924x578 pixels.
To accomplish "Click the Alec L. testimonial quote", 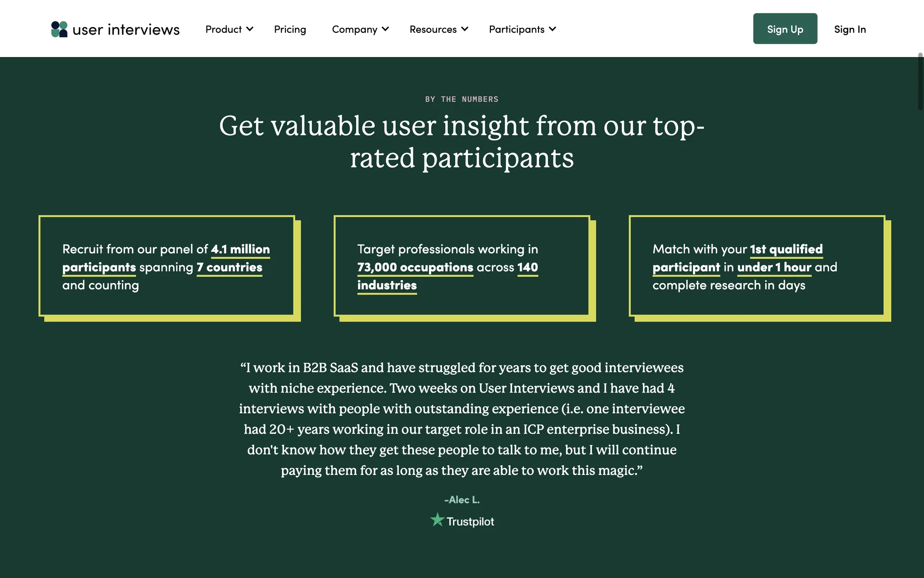I will 462,419.
